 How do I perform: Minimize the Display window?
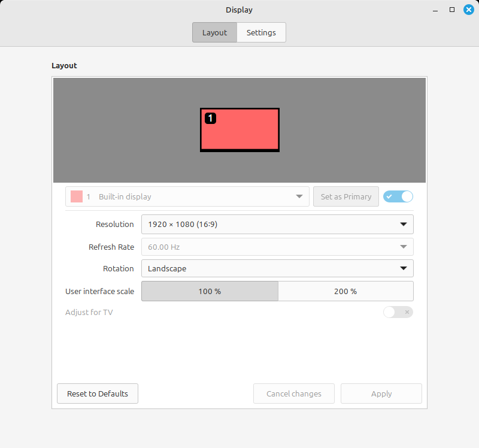435,10
